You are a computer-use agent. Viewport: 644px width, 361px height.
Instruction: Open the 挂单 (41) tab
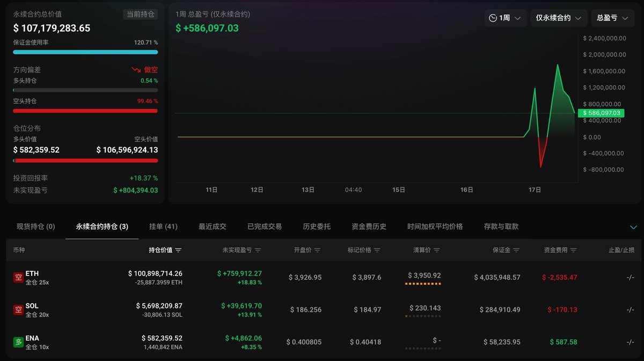coord(164,227)
